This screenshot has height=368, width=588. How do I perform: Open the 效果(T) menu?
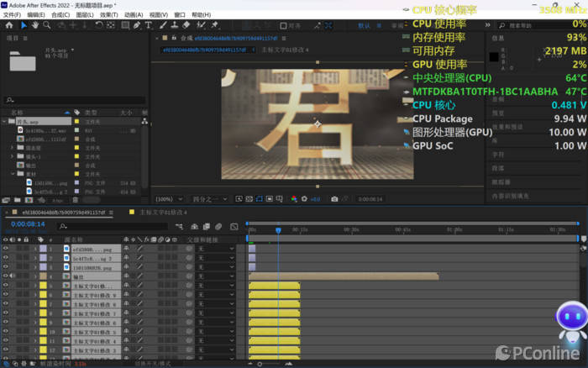point(109,14)
